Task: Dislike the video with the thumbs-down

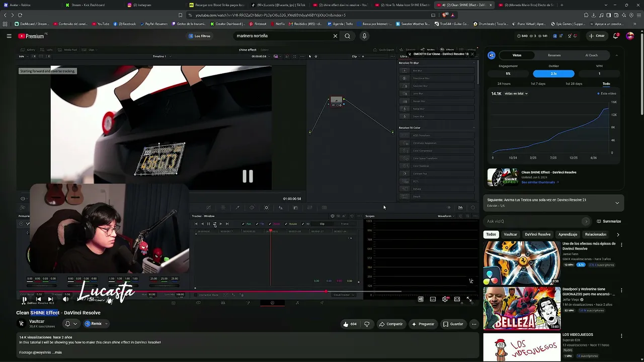Action: [x=367, y=324]
